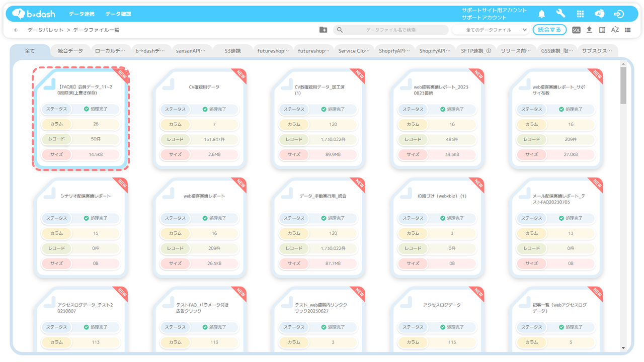
Task: Click the support chat mascot icon
Action: 599,14
